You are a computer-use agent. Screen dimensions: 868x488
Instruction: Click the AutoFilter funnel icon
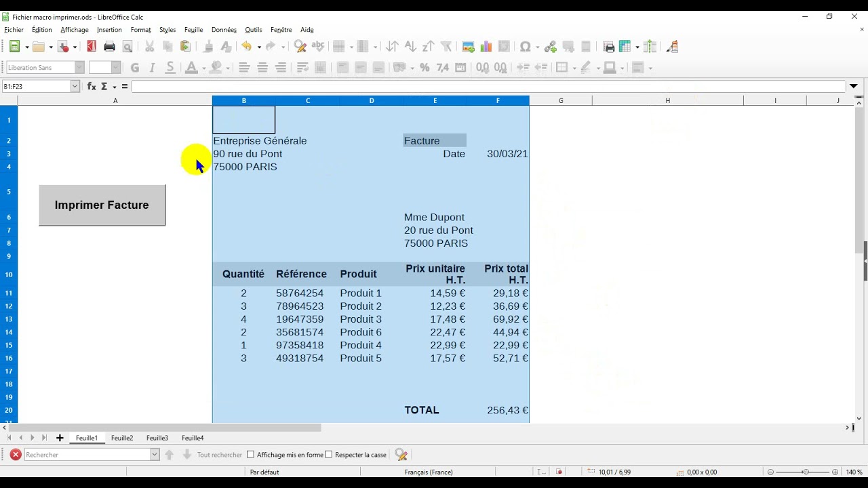click(446, 47)
